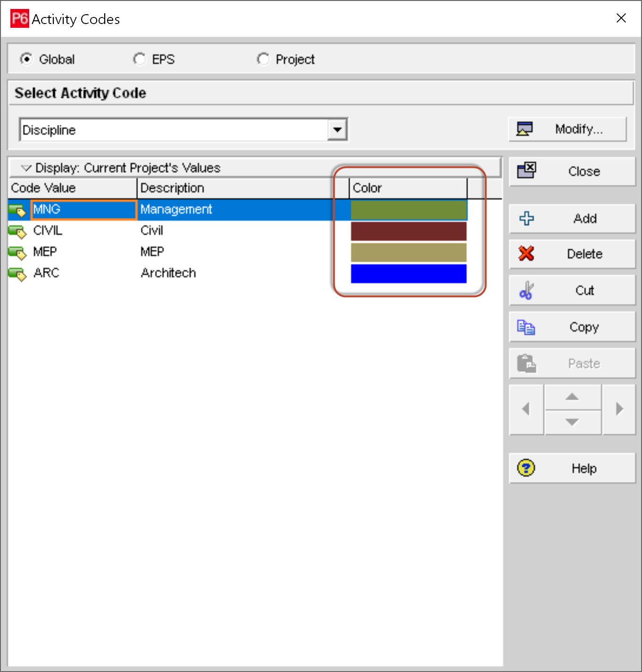Open the Discipline activity code dropdown
Viewport: 642px width, 672px height.
pos(337,130)
